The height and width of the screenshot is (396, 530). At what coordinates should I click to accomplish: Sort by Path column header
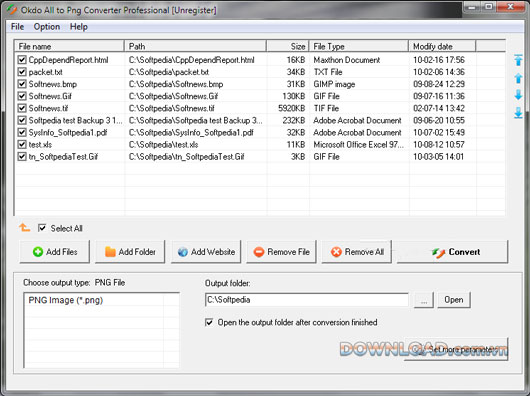click(196, 46)
